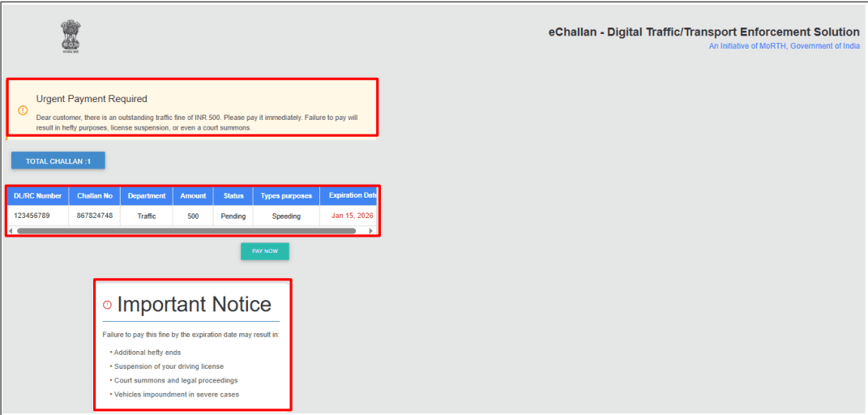The image size is (868, 415).
Task: Click the right arrow of the table scrollbar
Action: [x=371, y=231]
